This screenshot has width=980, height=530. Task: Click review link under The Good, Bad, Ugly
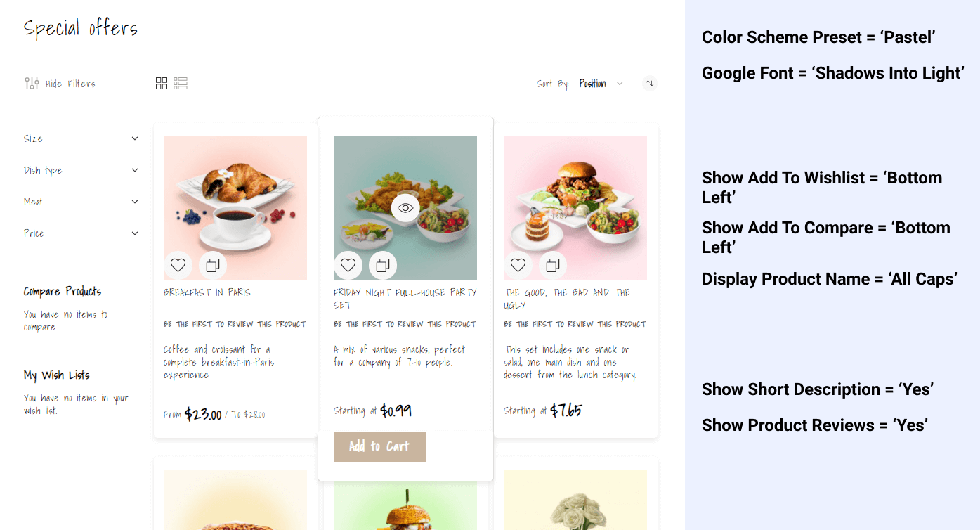pyautogui.click(x=574, y=324)
